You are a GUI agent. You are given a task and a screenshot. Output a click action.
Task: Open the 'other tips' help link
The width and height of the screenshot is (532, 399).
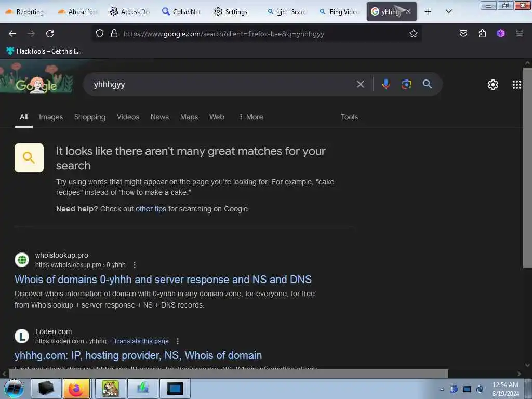click(151, 209)
